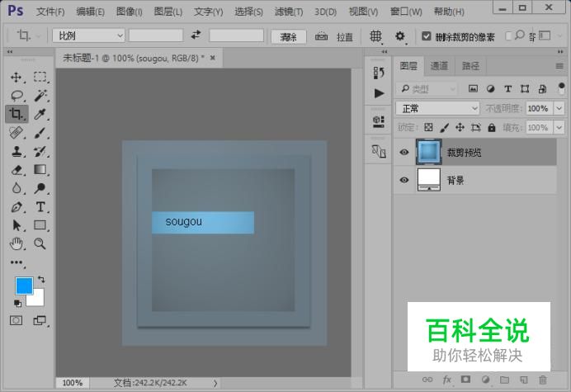Swap crop width and height values

click(x=196, y=35)
